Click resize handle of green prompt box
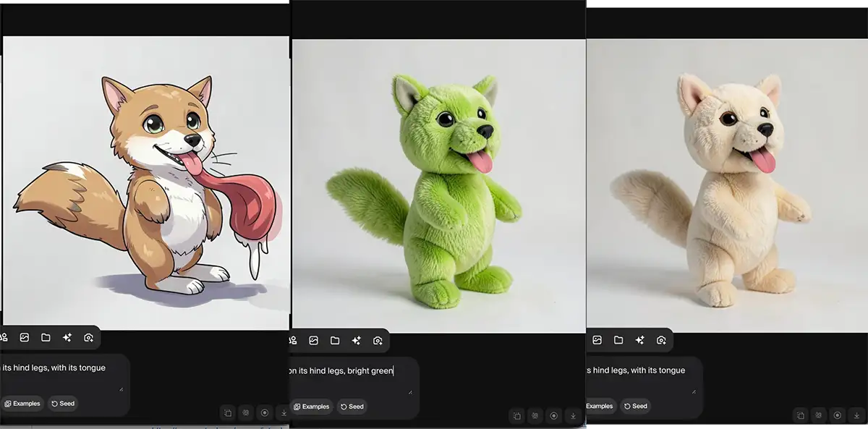The image size is (868, 429). pos(410,391)
